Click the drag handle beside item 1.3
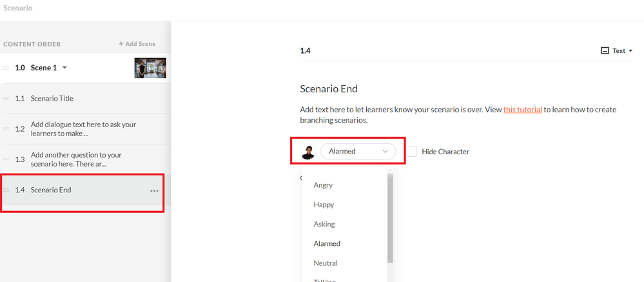 [x=6, y=159]
